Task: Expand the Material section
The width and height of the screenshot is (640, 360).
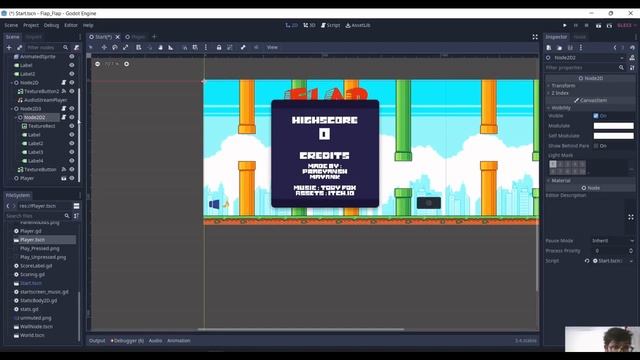Action: coord(561,180)
